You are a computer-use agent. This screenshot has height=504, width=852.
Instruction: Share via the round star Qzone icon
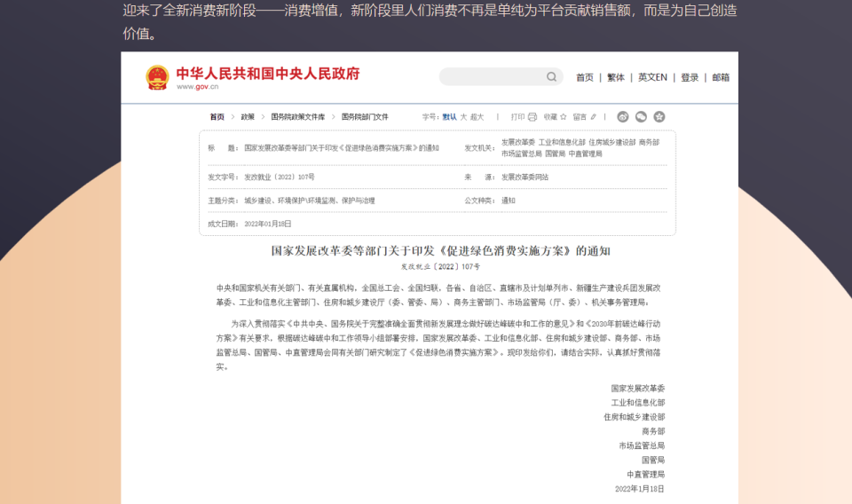point(659,117)
